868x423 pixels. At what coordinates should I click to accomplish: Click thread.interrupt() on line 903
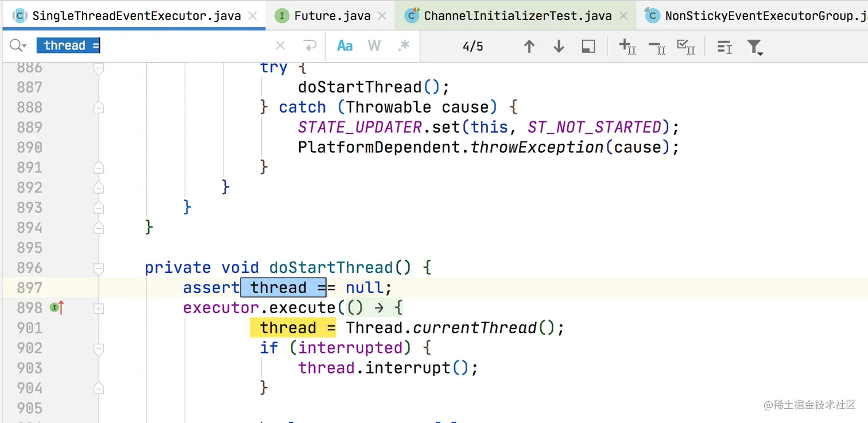coord(383,368)
